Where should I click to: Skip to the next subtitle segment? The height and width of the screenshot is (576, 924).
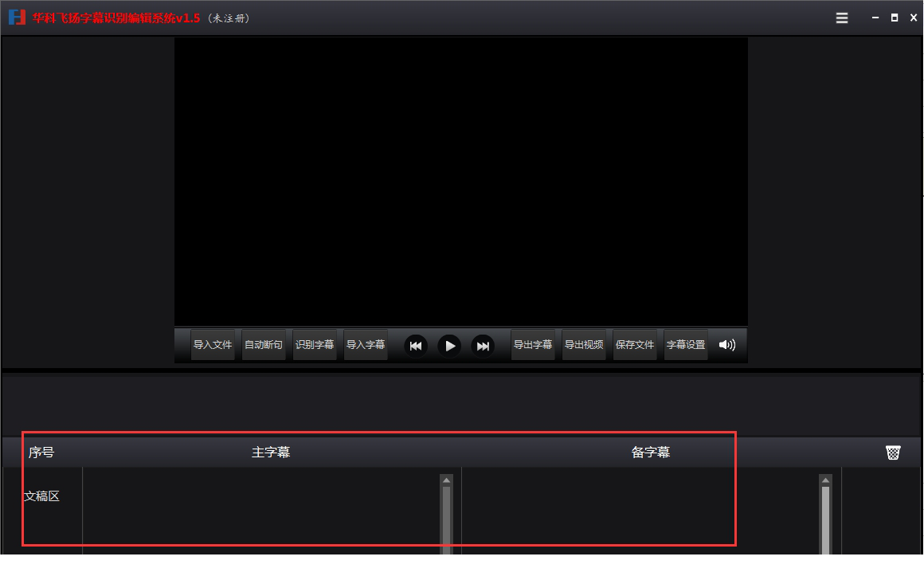[483, 345]
